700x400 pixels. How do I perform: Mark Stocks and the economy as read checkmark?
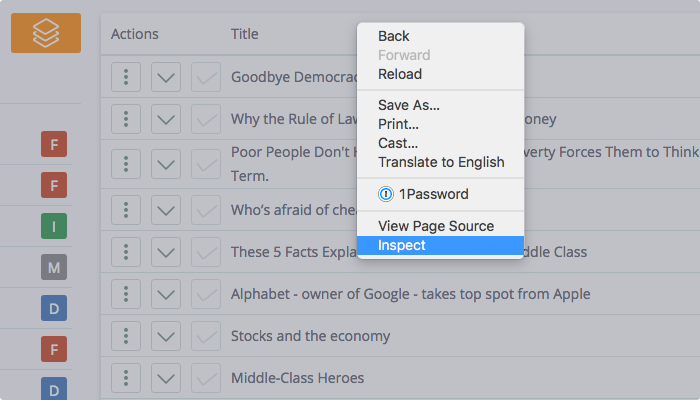pyautogui.click(x=206, y=336)
